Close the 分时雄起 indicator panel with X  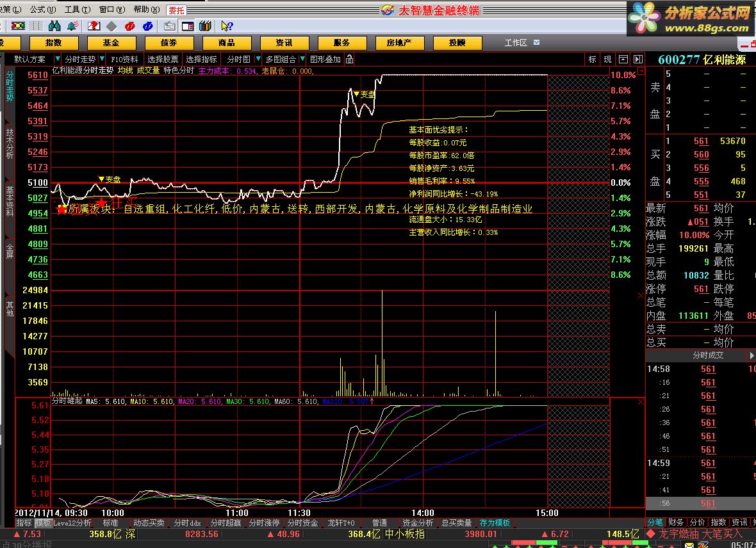click(641, 401)
